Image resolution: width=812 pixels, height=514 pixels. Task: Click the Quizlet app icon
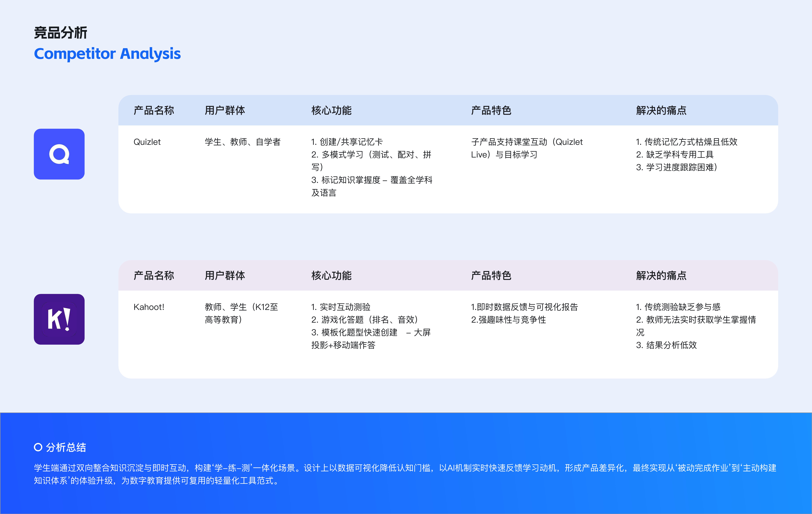[x=59, y=154]
